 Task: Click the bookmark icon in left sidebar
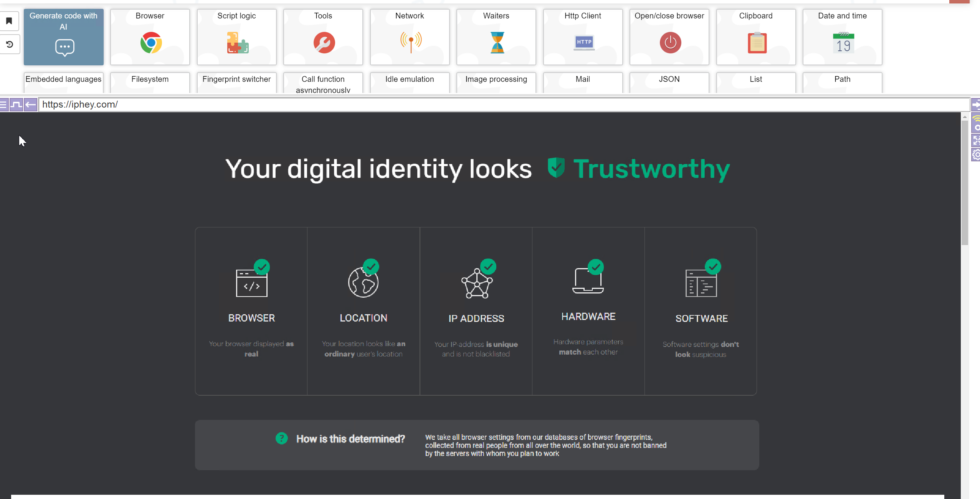(x=9, y=21)
